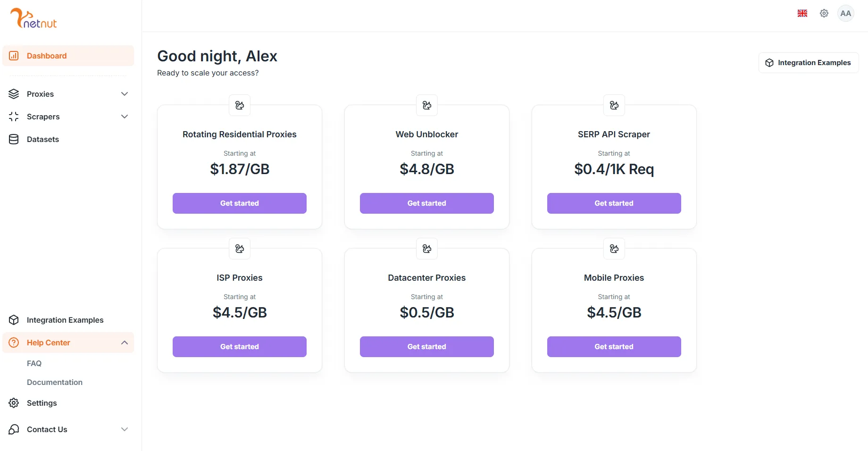The height and width of the screenshot is (451, 868).
Task: Click the Rotating Residential Proxies card icon
Action: coord(240,105)
